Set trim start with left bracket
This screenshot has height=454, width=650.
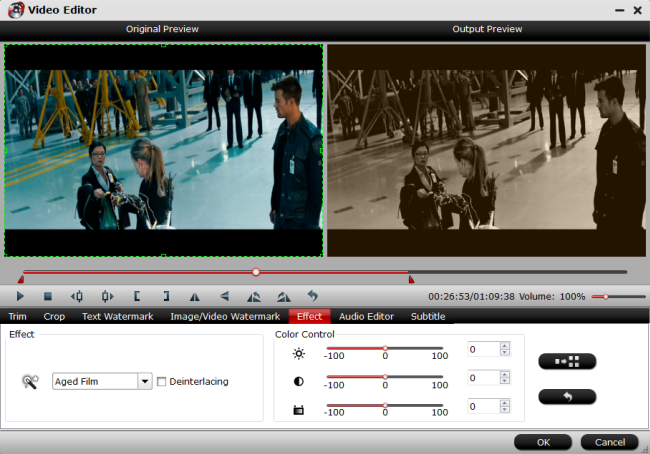[137, 296]
